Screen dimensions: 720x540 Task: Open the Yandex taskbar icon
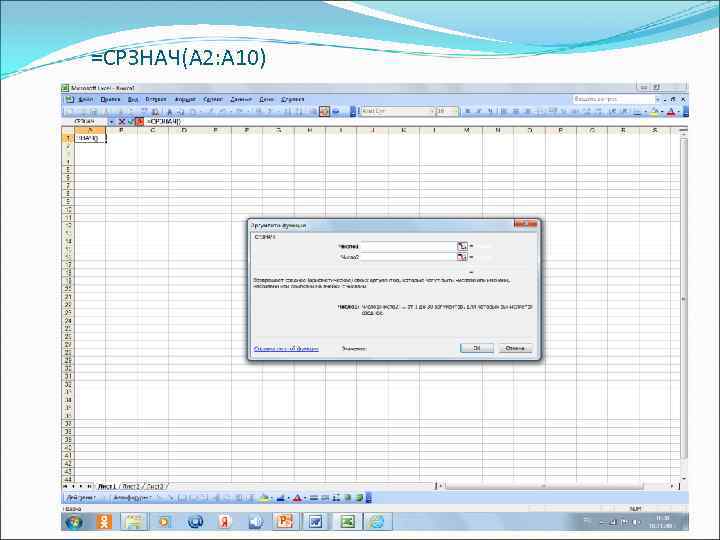pos(225,522)
